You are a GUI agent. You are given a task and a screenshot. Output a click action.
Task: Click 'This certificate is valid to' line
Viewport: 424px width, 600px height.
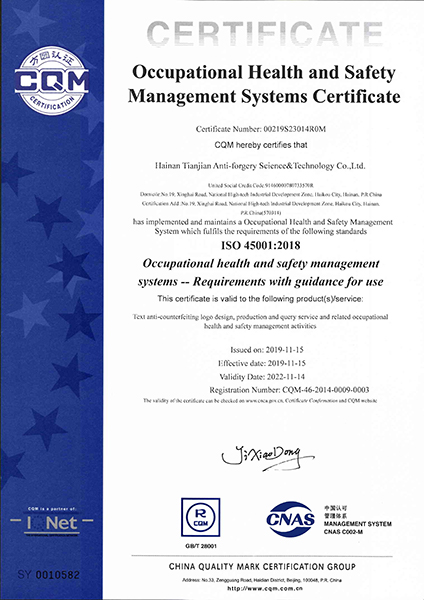[261, 299]
